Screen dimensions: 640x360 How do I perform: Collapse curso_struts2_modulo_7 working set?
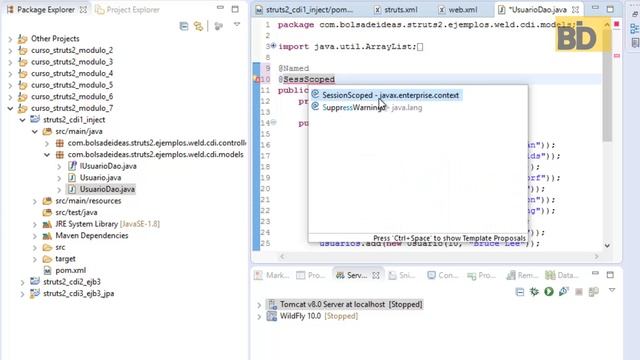(x=10, y=109)
